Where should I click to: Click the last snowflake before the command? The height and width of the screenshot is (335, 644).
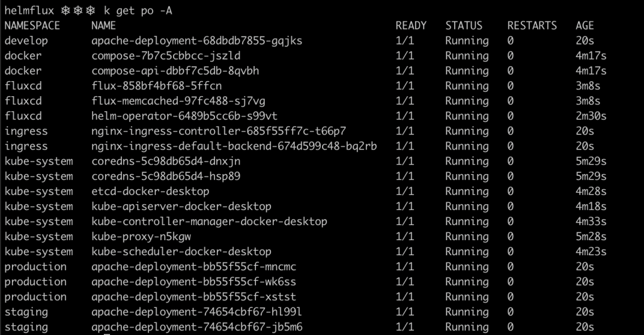tap(91, 11)
